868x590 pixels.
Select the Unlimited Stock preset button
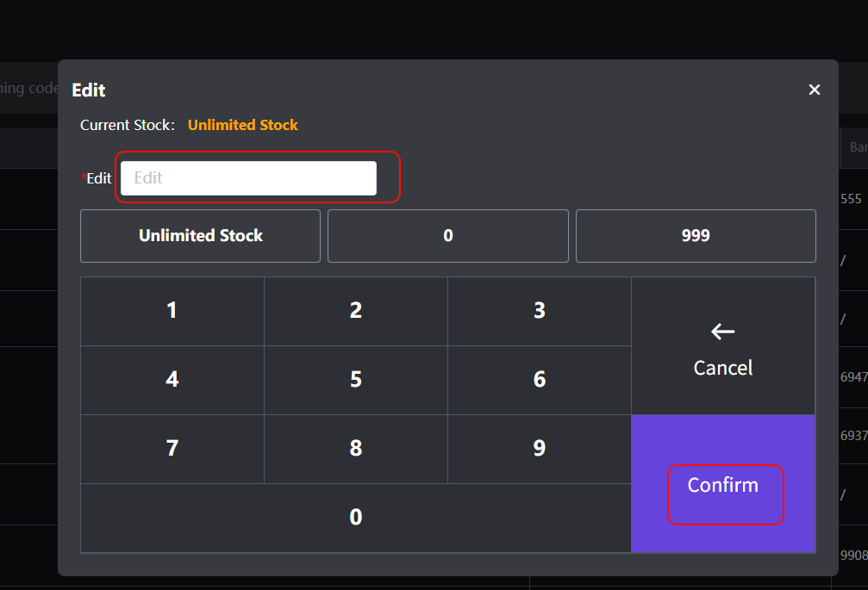pos(200,235)
